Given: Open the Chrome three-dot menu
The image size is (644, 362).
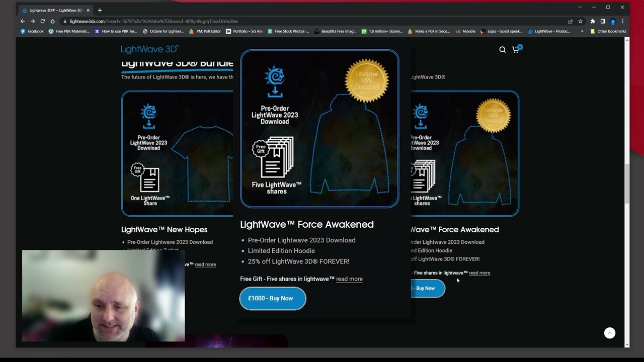Looking at the screenshot, I should point(622,21).
